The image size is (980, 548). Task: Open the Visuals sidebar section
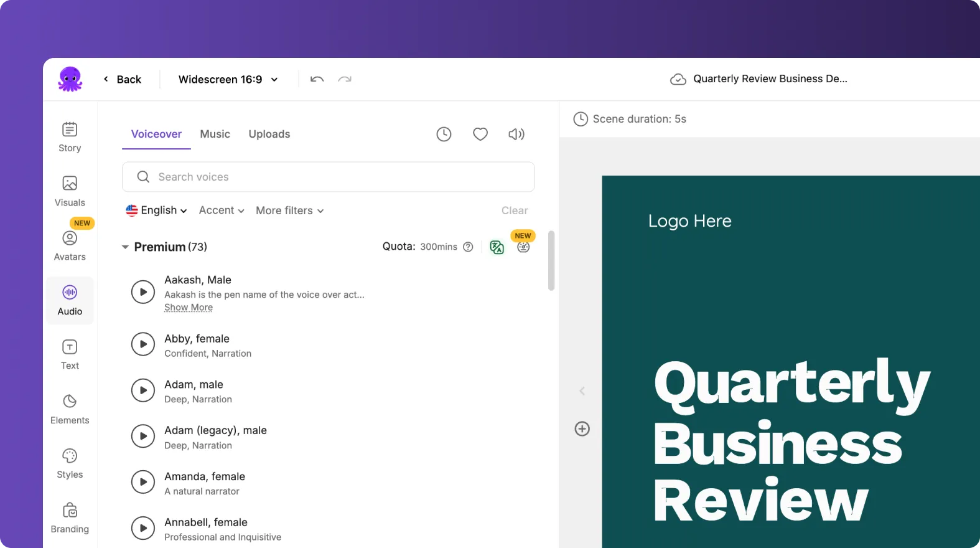pyautogui.click(x=70, y=191)
